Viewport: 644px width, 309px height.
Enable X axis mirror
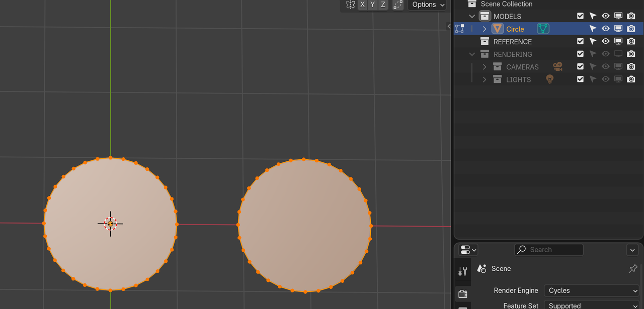pos(362,5)
